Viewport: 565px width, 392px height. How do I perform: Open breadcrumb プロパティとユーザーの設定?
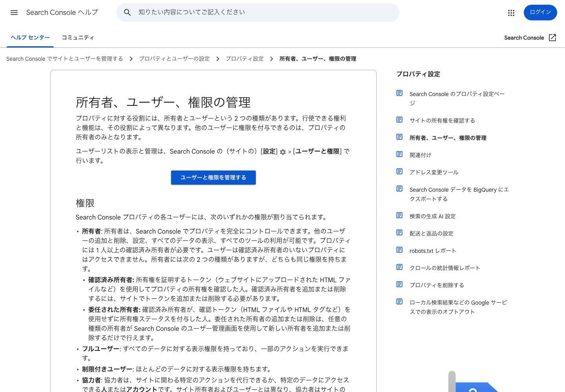(174, 59)
